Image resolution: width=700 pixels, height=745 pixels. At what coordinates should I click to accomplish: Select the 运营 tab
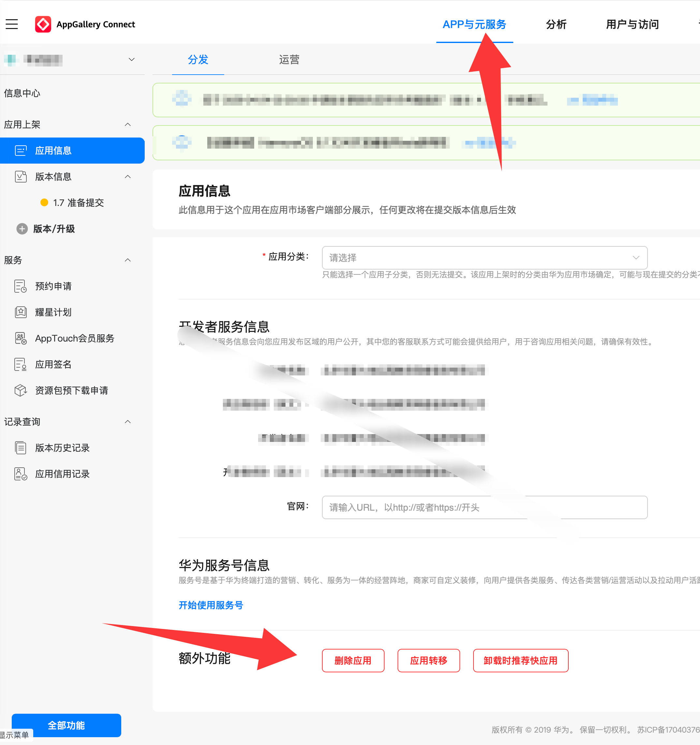289,60
